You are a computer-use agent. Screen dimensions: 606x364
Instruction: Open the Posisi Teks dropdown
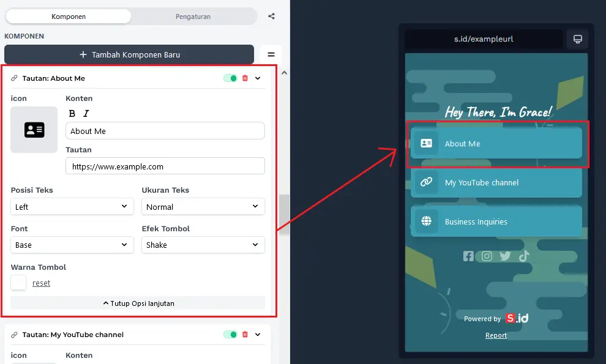click(x=72, y=207)
